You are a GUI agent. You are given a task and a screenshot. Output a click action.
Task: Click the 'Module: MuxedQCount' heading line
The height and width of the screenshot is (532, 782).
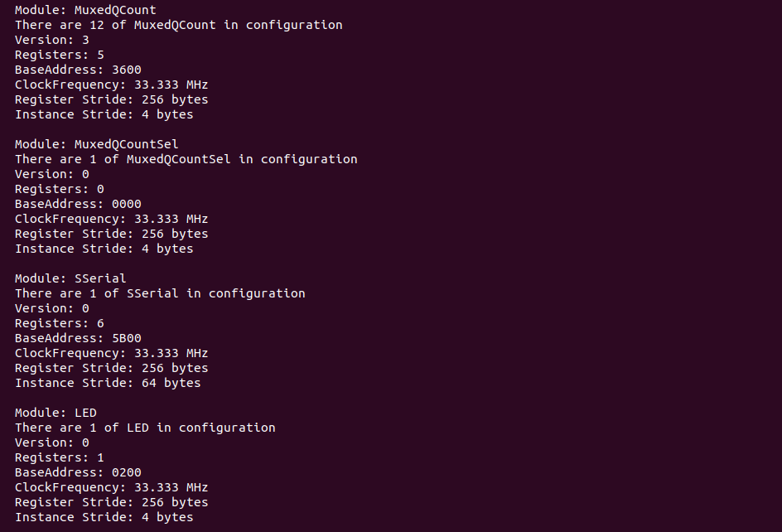pyautogui.click(x=85, y=10)
